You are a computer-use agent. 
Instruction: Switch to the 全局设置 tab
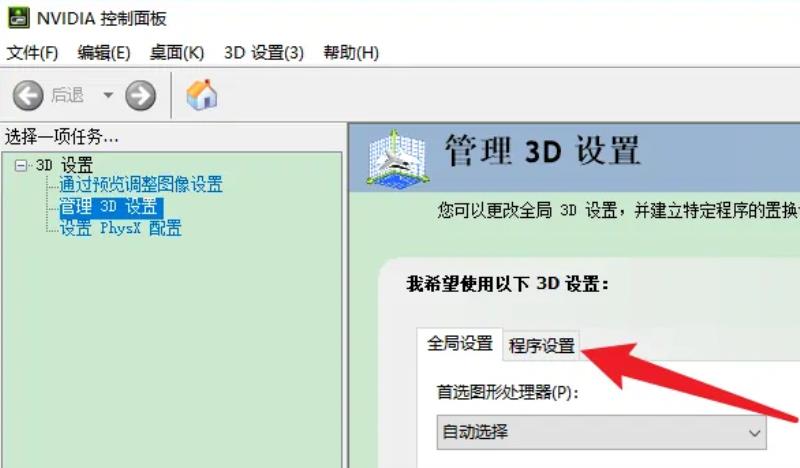point(460,343)
